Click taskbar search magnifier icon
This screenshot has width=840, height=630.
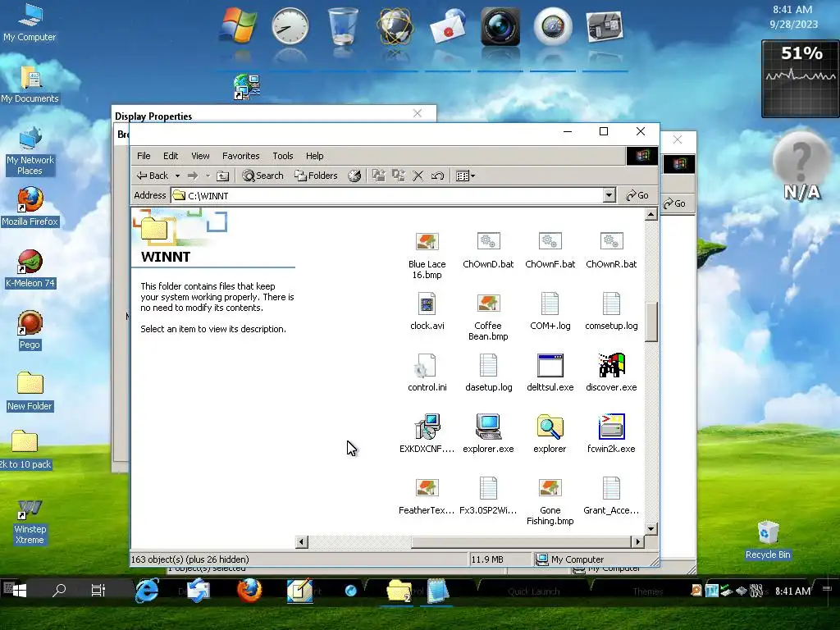[x=59, y=590]
